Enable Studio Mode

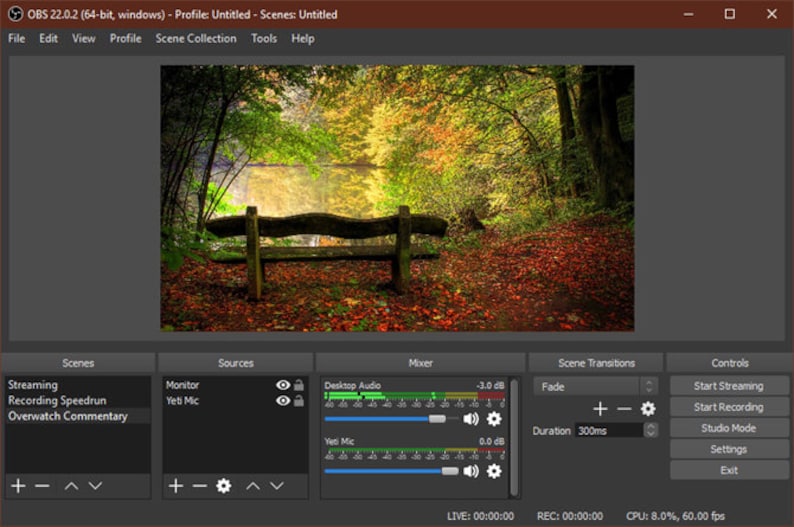pos(729,428)
